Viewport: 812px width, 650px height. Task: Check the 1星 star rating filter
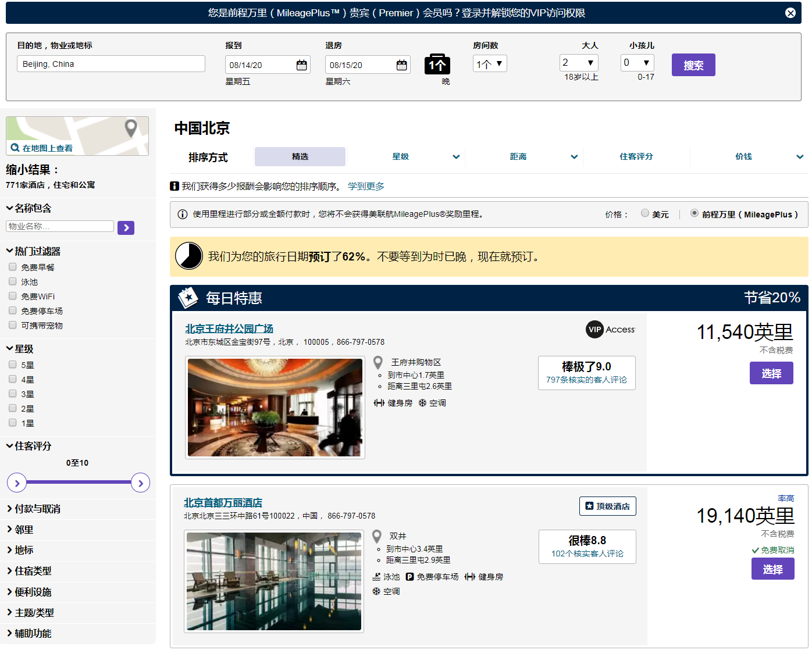click(13, 423)
